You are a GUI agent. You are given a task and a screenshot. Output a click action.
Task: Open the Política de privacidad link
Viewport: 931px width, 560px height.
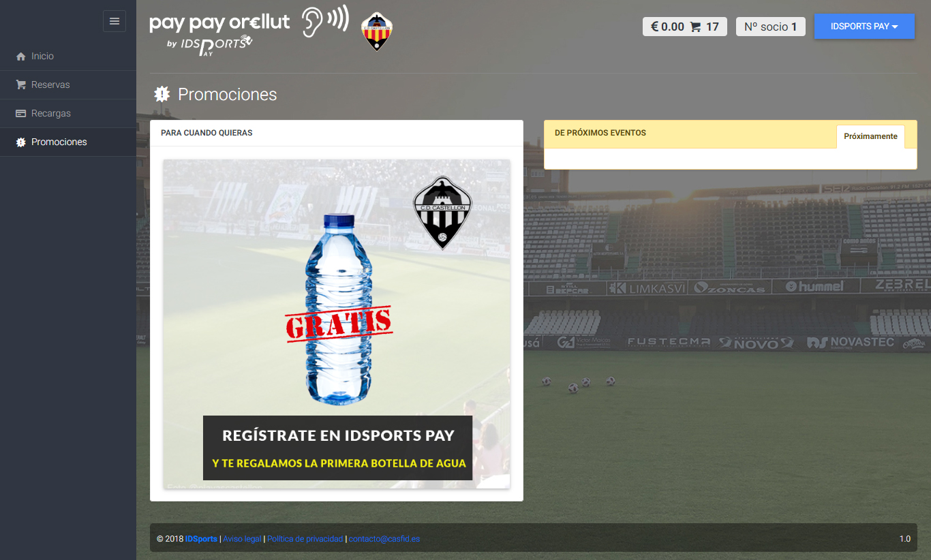click(x=305, y=539)
